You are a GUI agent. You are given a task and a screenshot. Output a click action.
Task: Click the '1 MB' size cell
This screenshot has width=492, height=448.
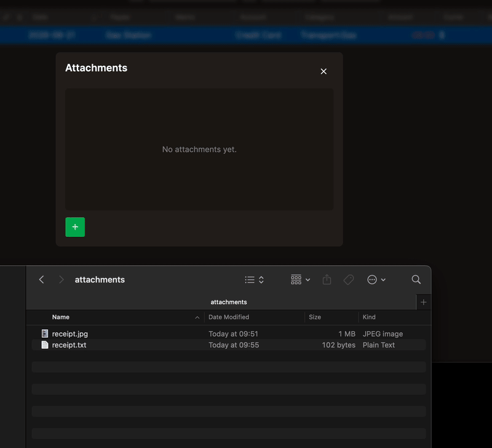point(347,334)
